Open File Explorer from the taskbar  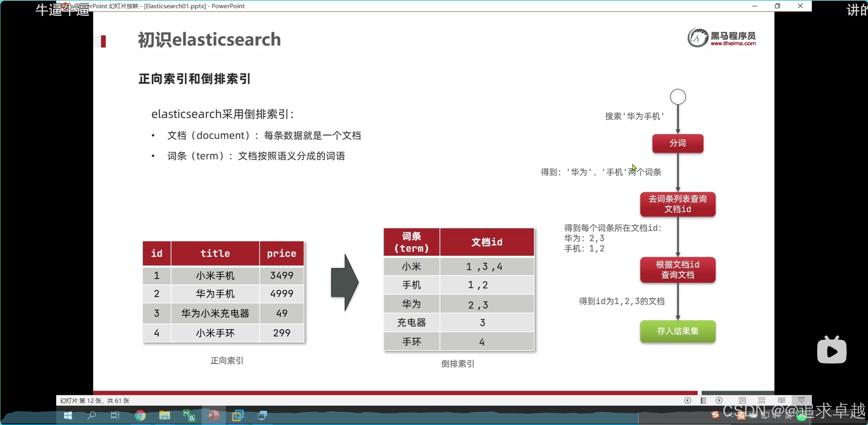(164, 415)
